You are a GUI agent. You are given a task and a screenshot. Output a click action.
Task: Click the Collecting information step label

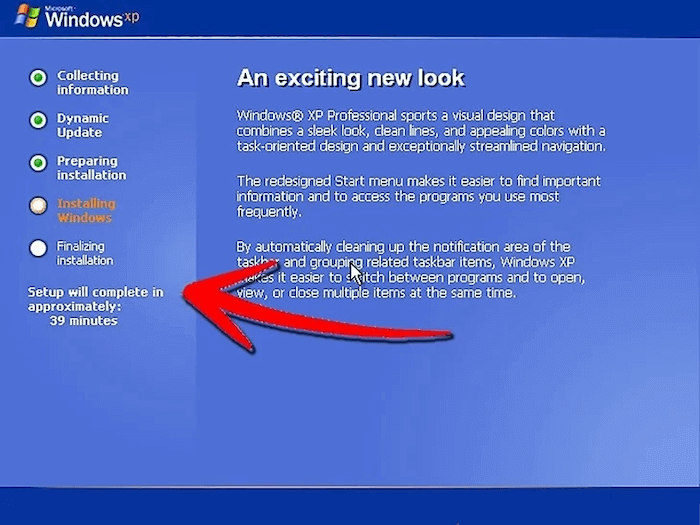click(x=92, y=83)
